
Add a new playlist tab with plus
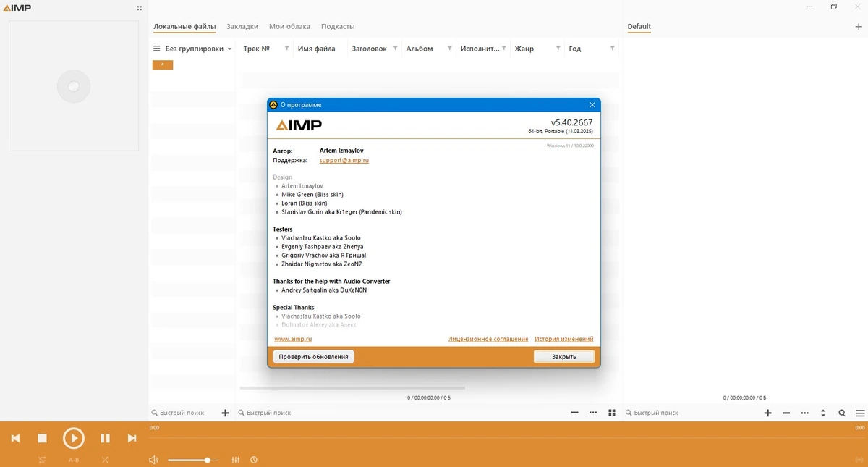(x=859, y=27)
